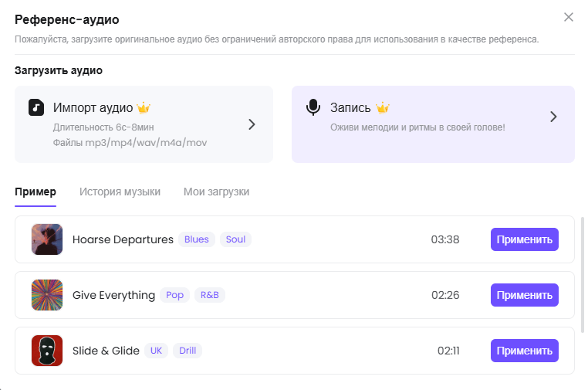
Task: Open the Запись chevron arrow
Action: tap(553, 117)
